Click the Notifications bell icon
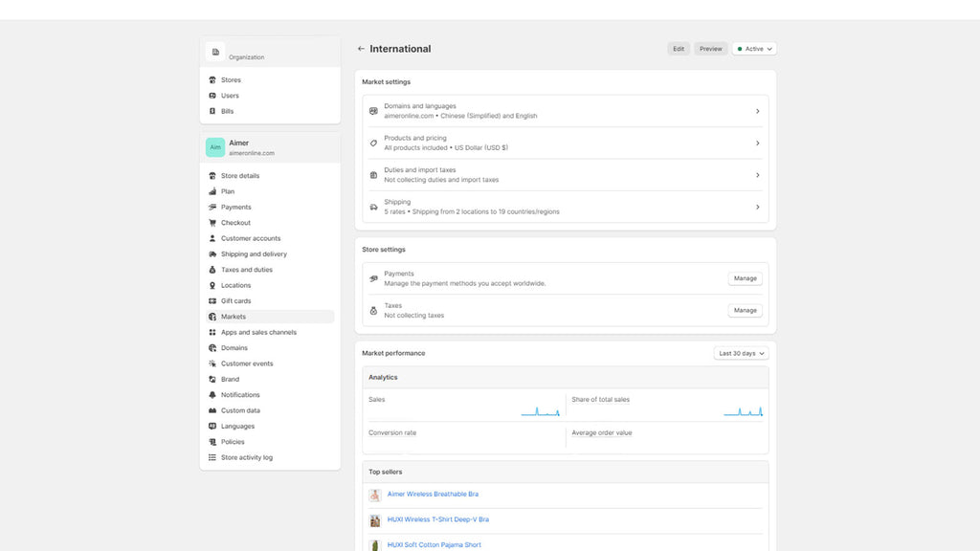 212,395
